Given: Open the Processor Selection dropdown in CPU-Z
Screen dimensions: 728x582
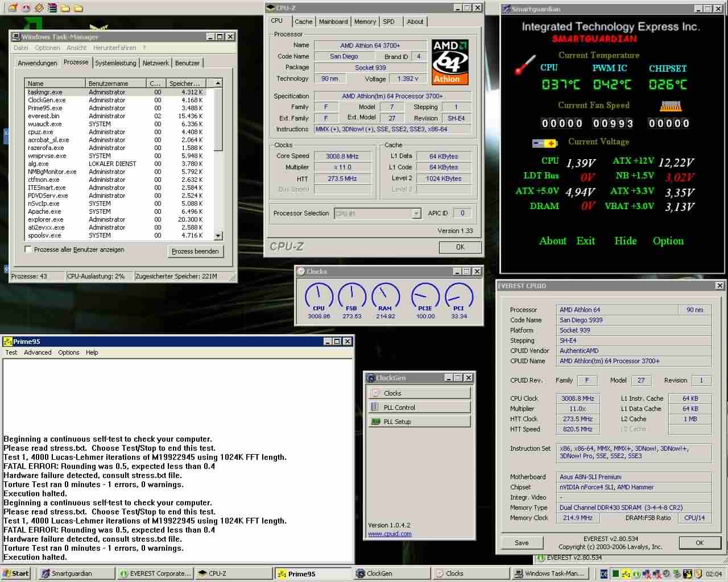Looking at the screenshot, I should [x=416, y=214].
